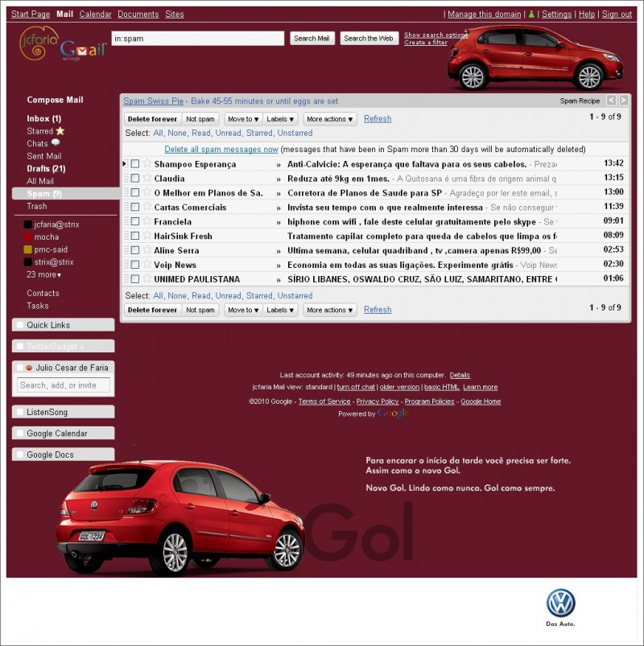
Task: Open Sites from the top bar
Action: 175,14
